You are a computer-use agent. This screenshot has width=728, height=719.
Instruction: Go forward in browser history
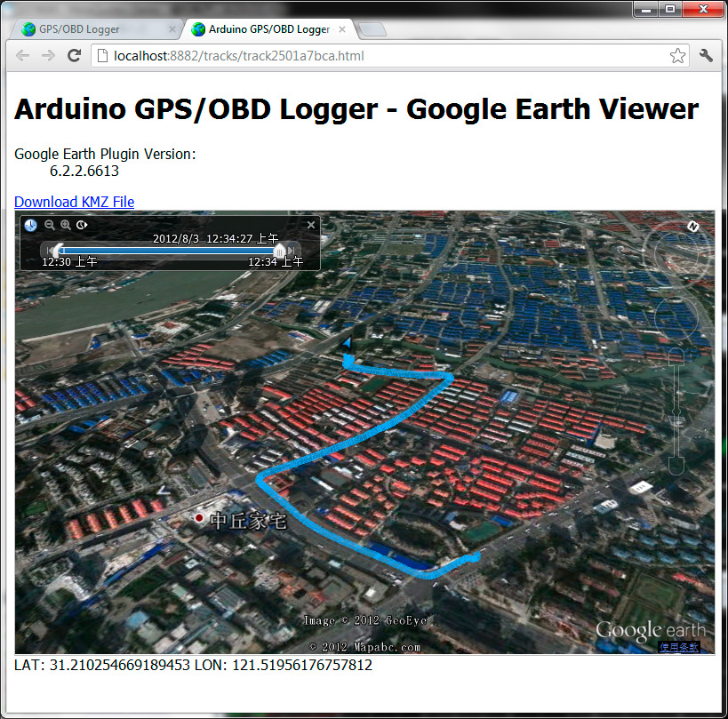pos(48,56)
